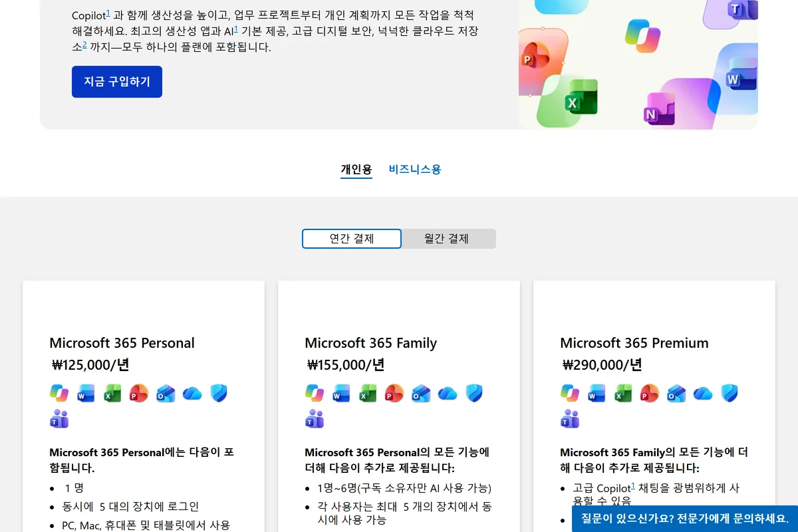Click the Defender shield icon in the Premium card

coord(730,393)
